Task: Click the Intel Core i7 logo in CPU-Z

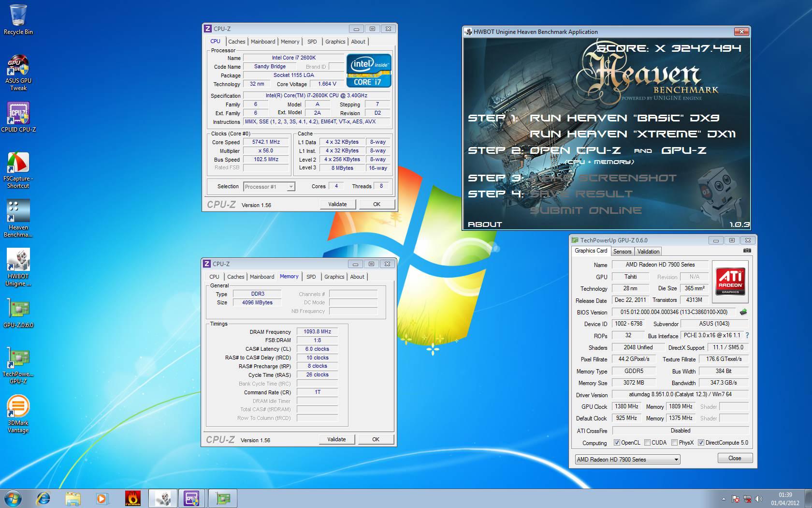Action: point(369,70)
